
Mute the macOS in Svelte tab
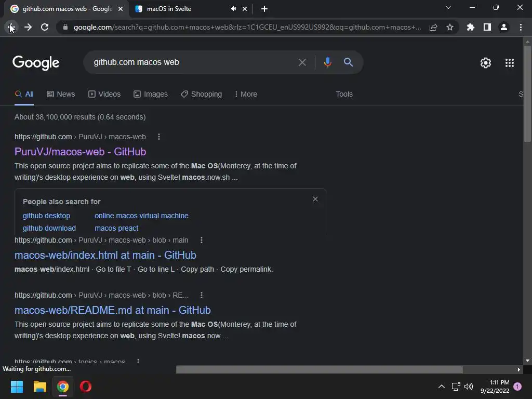pyautogui.click(x=233, y=9)
